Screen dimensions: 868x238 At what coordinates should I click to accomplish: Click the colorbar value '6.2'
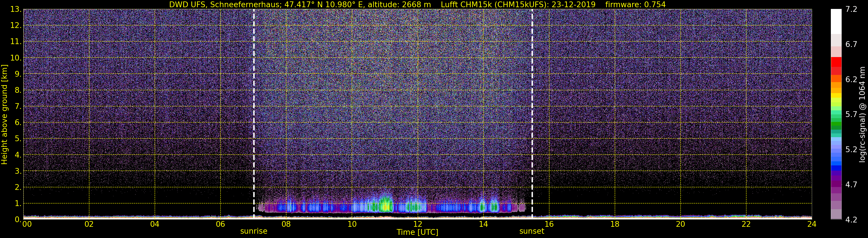(x=851, y=80)
